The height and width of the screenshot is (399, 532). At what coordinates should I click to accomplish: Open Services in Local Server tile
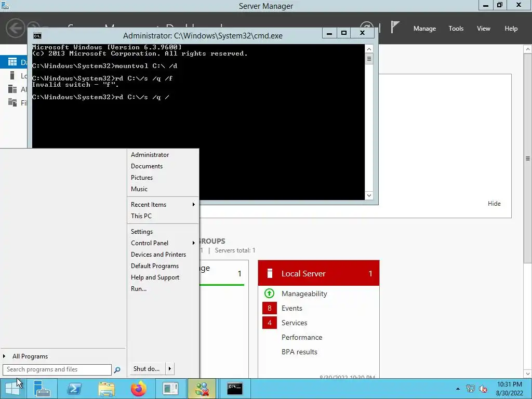pos(294,323)
